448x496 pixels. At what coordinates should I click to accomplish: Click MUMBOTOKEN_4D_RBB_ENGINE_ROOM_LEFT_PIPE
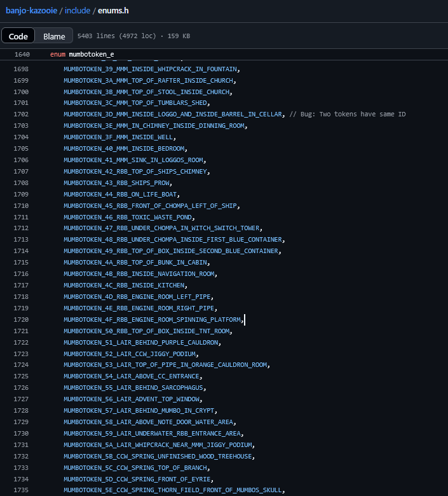pyautogui.click(x=137, y=297)
